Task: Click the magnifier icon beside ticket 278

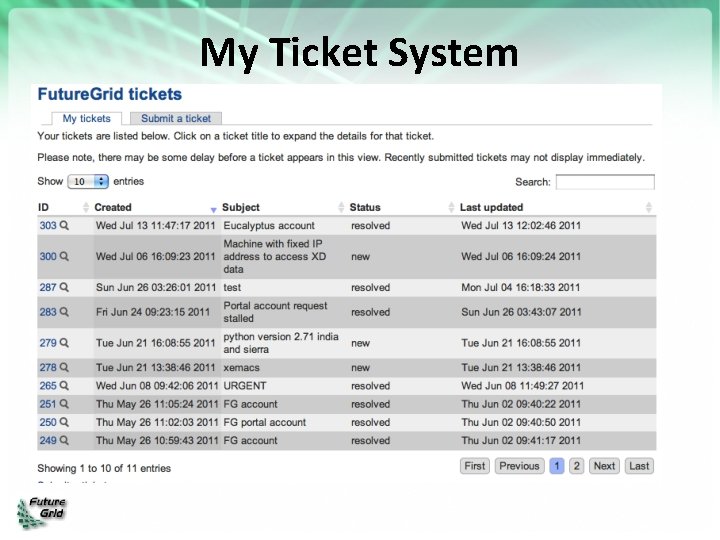Action: coord(65,368)
